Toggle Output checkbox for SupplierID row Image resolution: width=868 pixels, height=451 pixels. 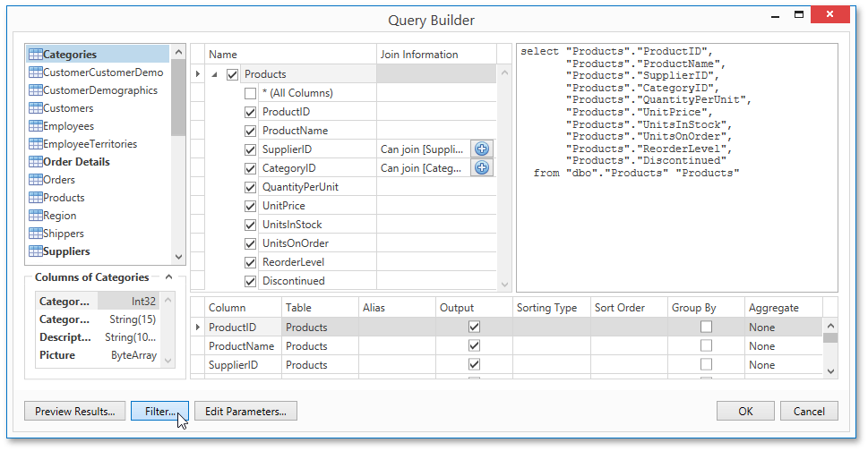coord(474,364)
